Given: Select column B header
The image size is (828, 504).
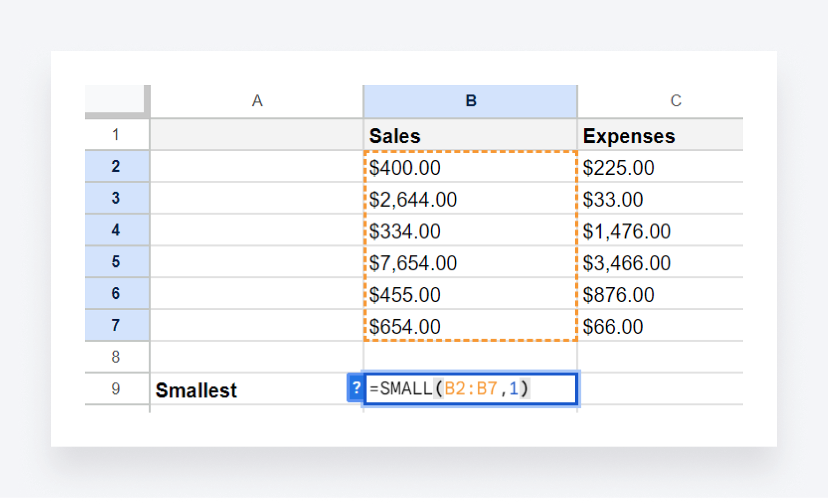Looking at the screenshot, I should click(x=470, y=100).
